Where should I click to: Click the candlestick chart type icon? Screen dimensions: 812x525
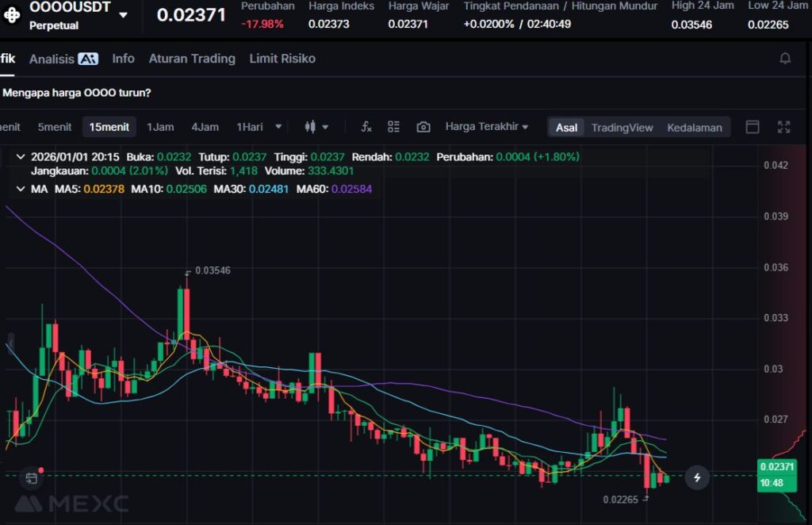pyautogui.click(x=310, y=127)
